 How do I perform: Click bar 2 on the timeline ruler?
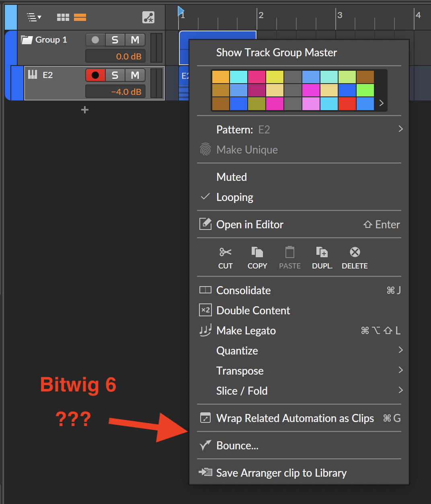coord(261,15)
